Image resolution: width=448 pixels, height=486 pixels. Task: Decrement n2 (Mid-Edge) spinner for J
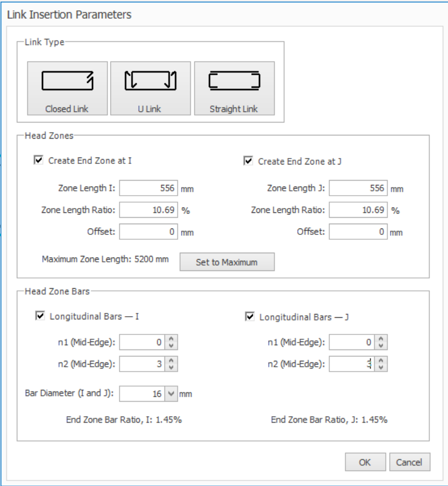(381, 367)
